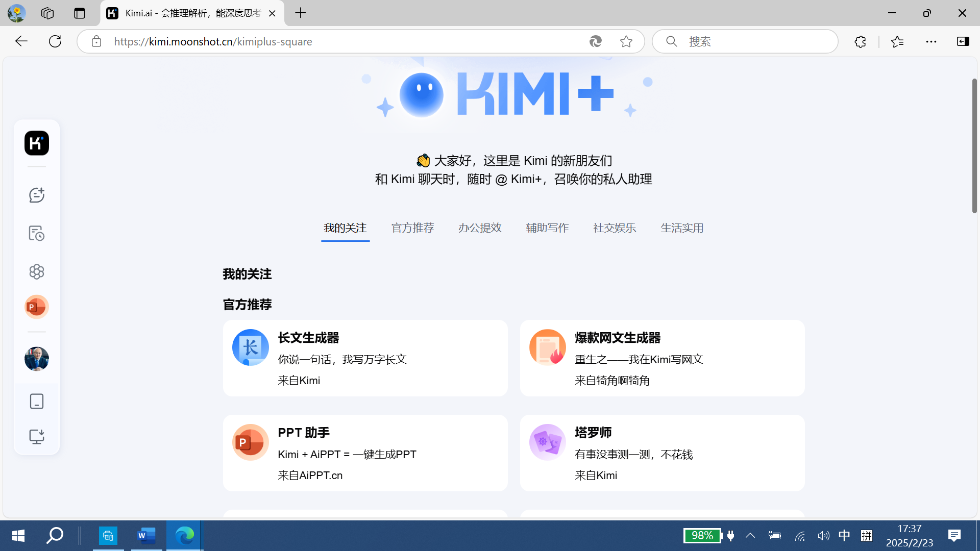Switch to 官方推荐 tab

(413, 228)
